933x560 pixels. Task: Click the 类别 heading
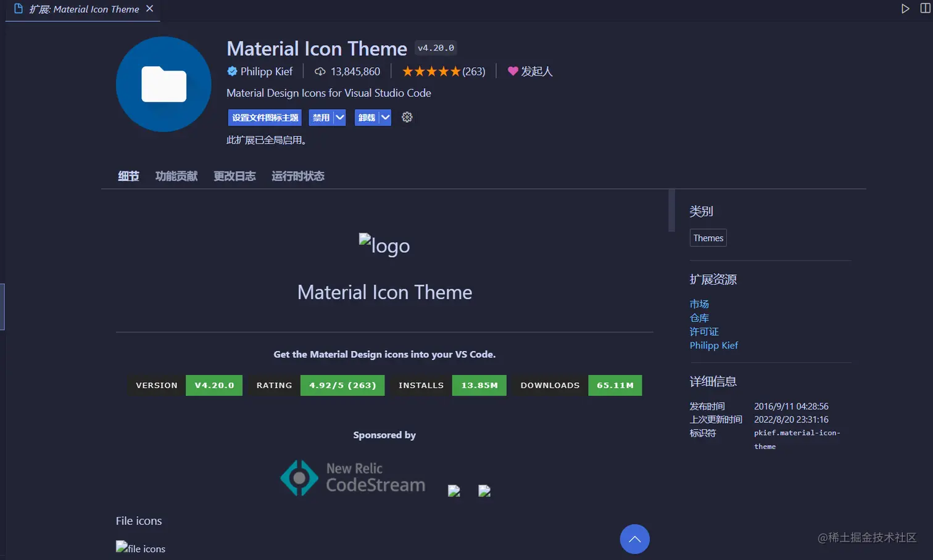point(701,212)
